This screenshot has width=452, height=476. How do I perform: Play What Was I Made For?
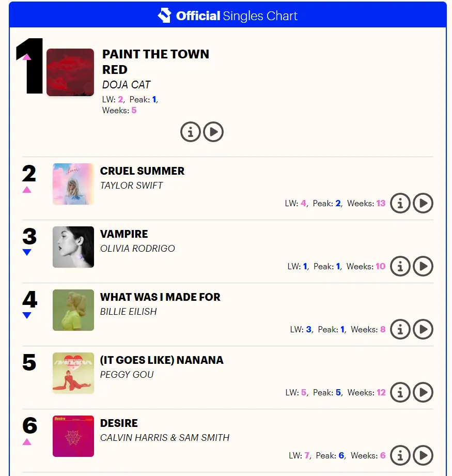423,329
